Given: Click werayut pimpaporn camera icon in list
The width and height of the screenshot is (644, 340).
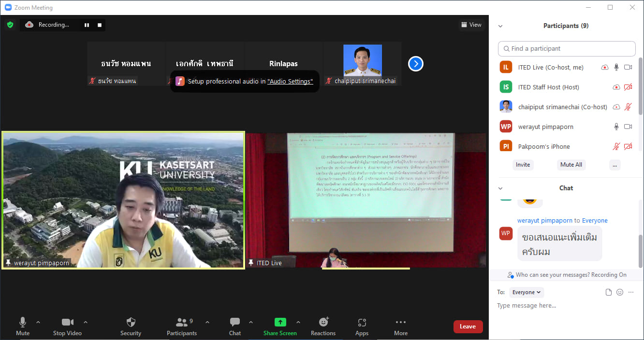Looking at the screenshot, I should pos(628,127).
